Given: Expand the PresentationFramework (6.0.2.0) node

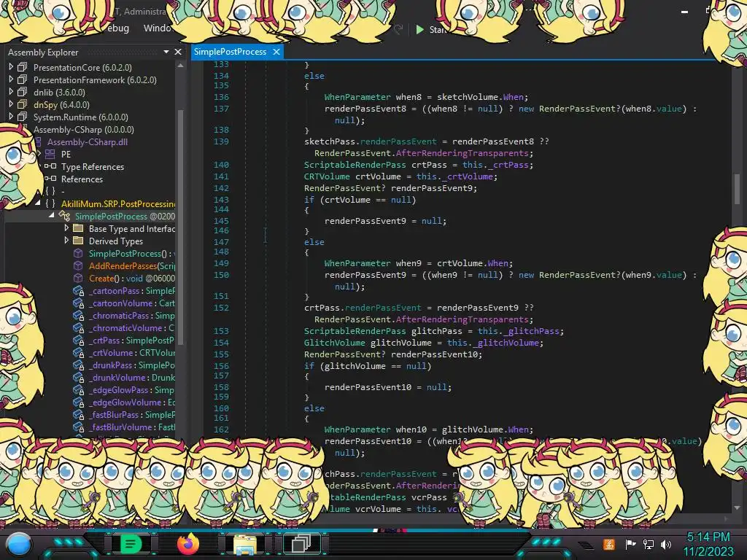Looking at the screenshot, I should [x=11, y=79].
